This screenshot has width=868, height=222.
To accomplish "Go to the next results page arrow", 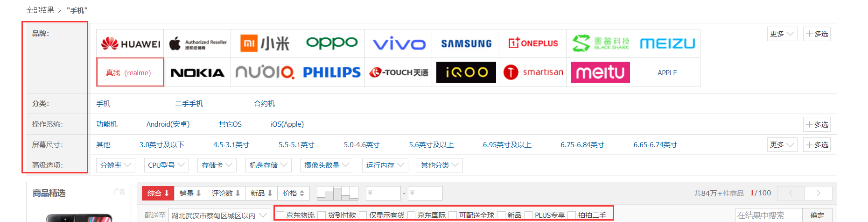I will (819, 193).
